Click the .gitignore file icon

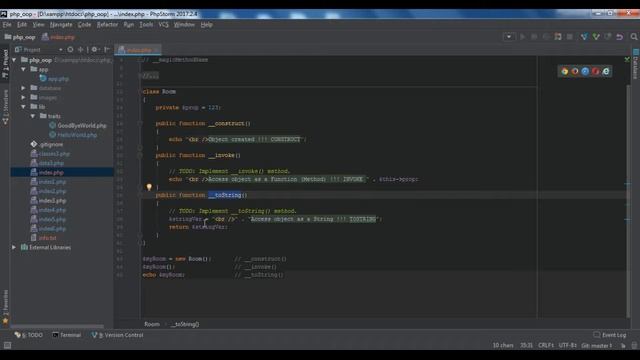[x=34, y=144]
